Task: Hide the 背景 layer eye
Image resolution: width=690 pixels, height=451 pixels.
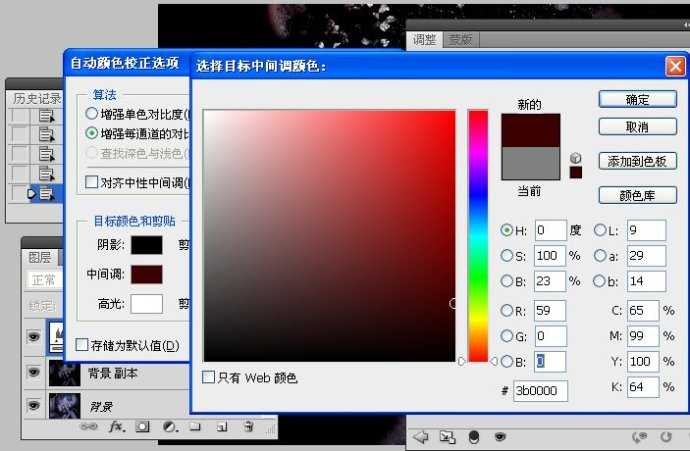Action: 34,405
